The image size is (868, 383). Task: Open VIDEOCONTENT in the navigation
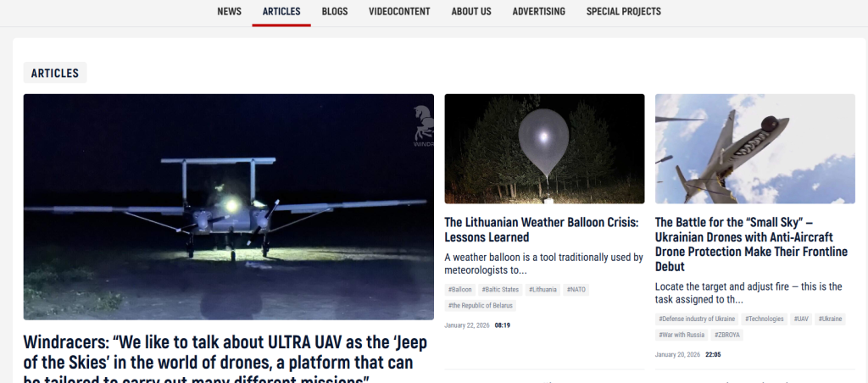(399, 12)
